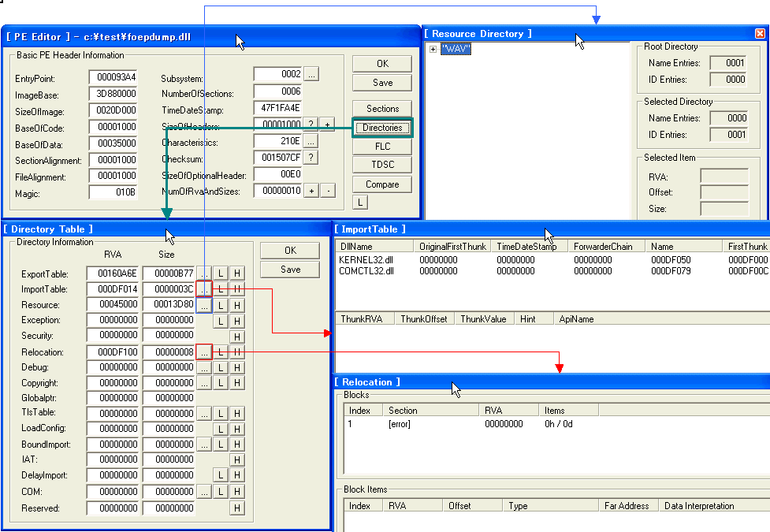Open the TlsTable browse button
Screen dimensions: 770x532
(204, 414)
